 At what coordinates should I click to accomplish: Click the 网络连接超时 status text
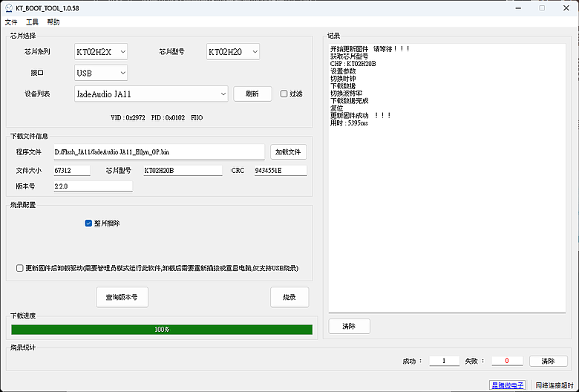click(x=555, y=385)
